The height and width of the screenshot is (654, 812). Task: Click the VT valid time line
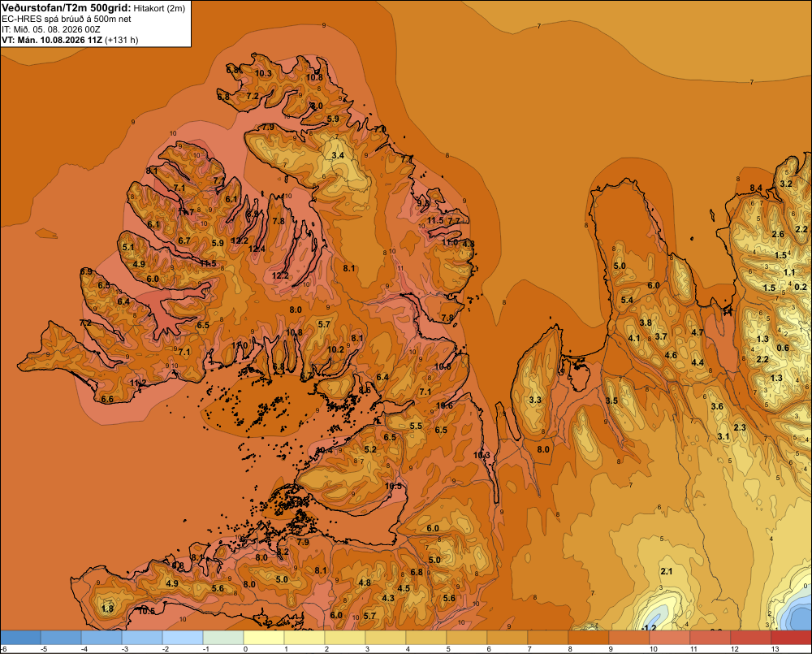click(70, 40)
